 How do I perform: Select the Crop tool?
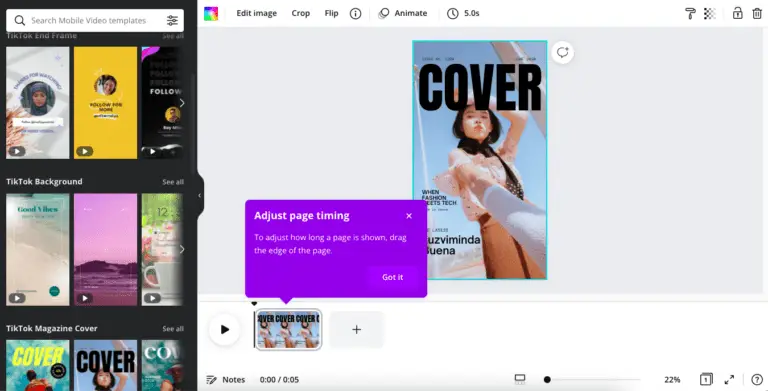301,13
